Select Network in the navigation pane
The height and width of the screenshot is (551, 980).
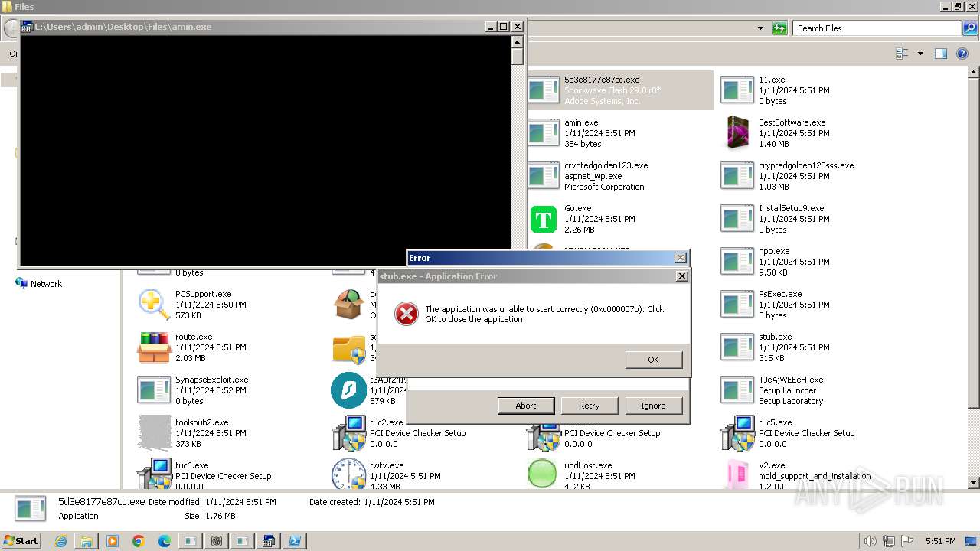pyautogui.click(x=46, y=284)
